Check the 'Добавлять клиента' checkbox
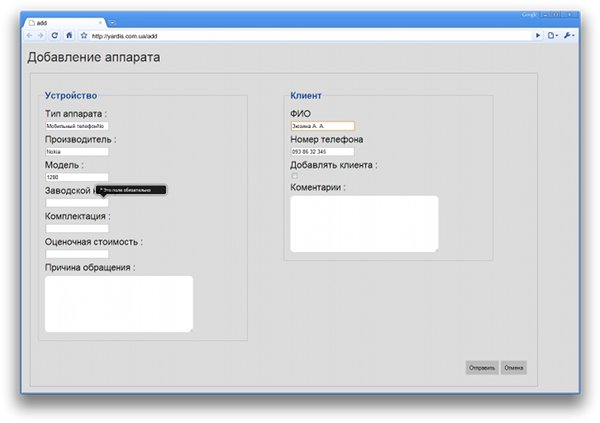The width and height of the screenshot is (600, 423). click(294, 176)
